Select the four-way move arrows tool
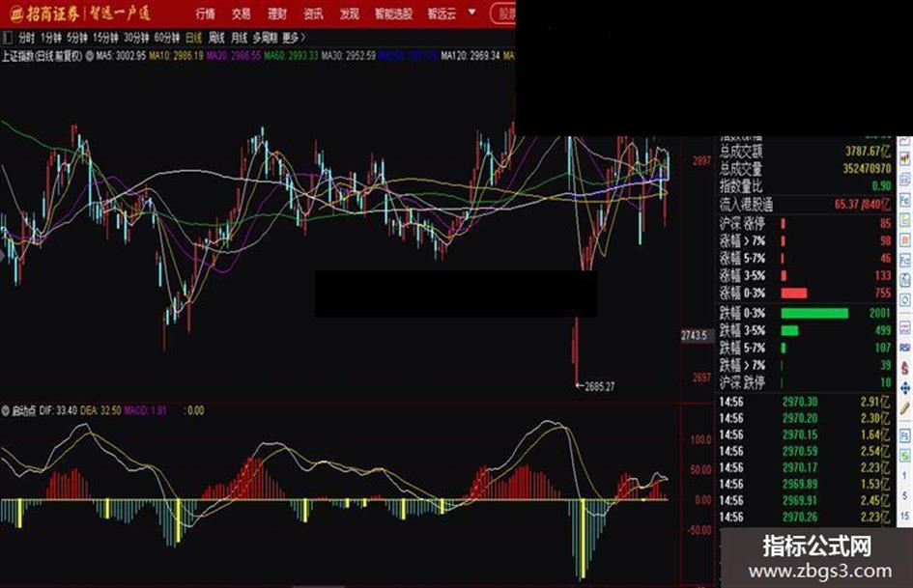 905,388
